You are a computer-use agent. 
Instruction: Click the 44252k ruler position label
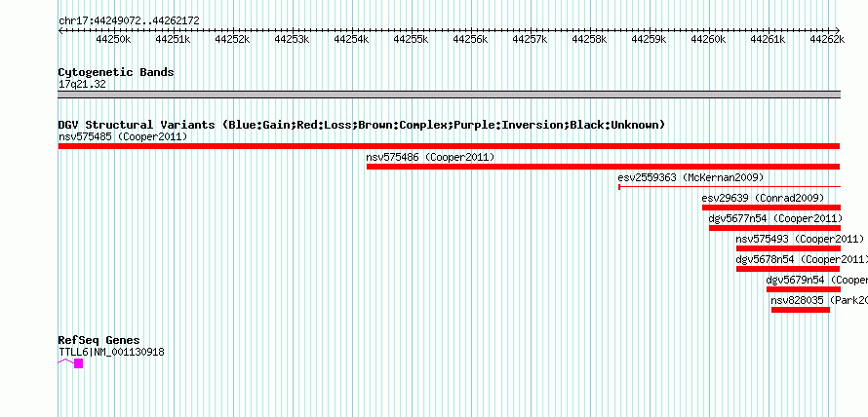click(x=232, y=40)
